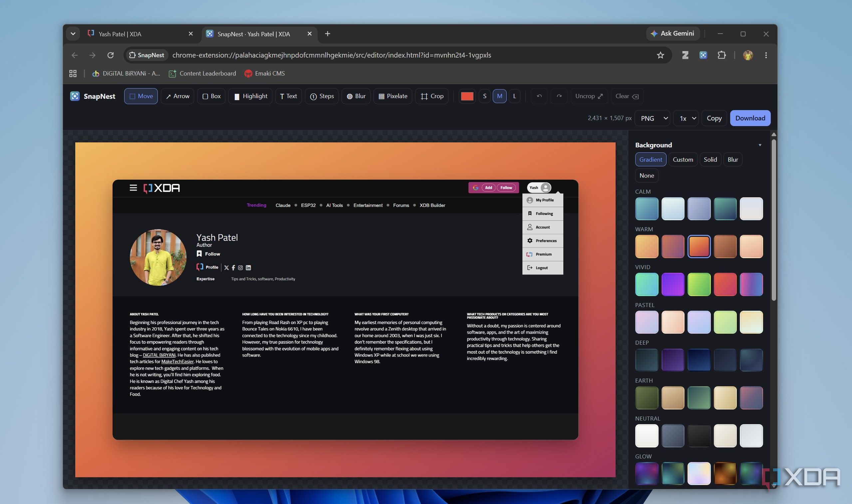
Task: Click the Uncrop button
Action: click(x=589, y=96)
